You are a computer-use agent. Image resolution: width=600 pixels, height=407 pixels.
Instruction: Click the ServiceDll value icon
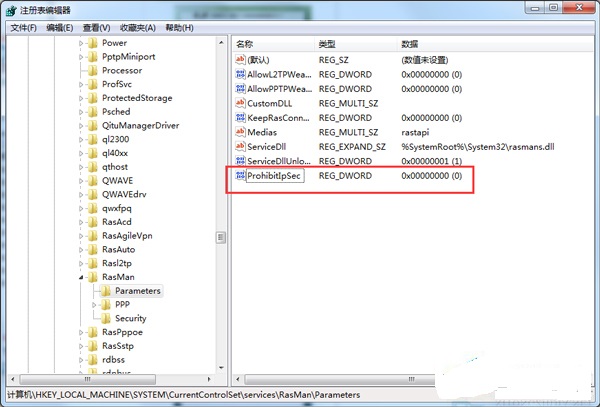pyautogui.click(x=240, y=147)
